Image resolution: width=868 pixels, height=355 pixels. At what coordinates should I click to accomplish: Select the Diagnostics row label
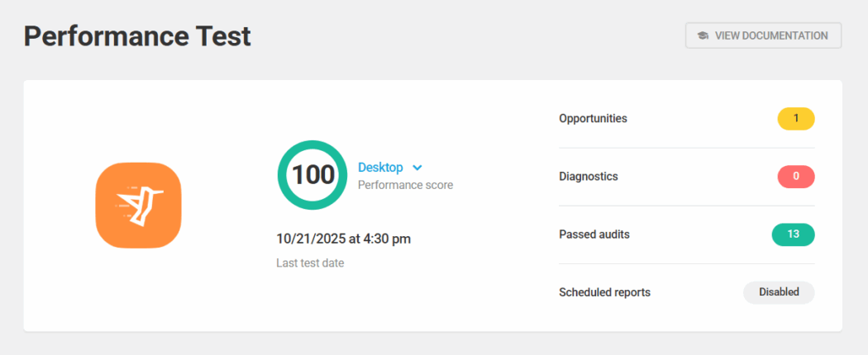click(x=588, y=176)
